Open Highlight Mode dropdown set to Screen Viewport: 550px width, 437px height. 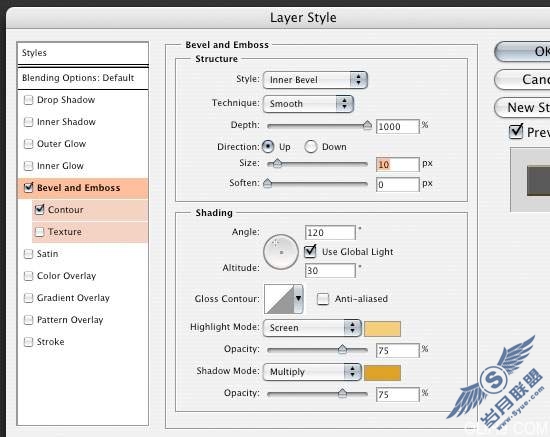click(x=312, y=328)
